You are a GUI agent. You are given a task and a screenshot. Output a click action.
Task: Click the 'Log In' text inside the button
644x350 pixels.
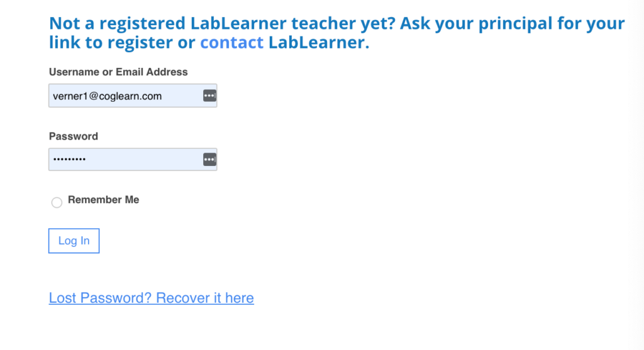click(74, 241)
